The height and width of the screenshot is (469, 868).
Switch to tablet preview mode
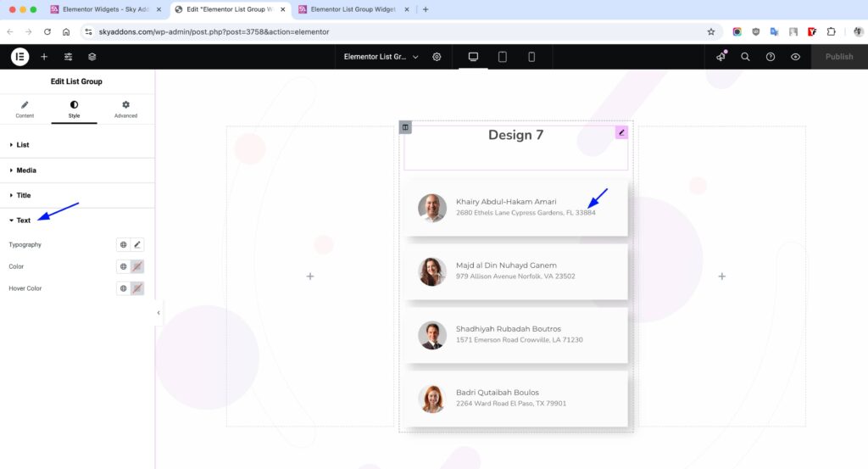[503, 57]
